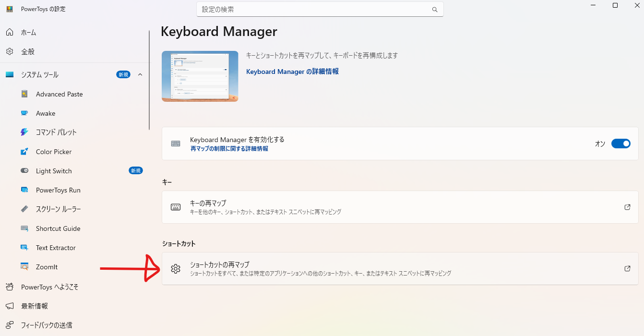Select Advanced Paste label in sidebar
Image resolution: width=644 pixels, height=336 pixels.
point(60,94)
